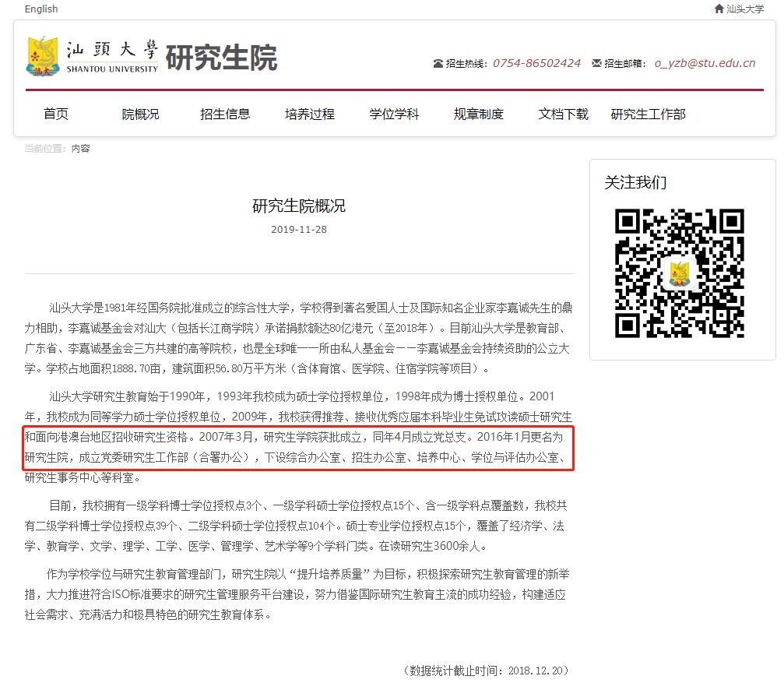Viewport: 784px width, 697px height.
Task: Open the 首页 navigation item
Action: point(55,114)
